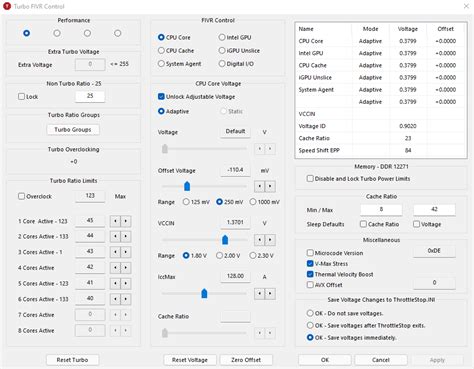Click the IccMax slider thumb

point(204,294)
